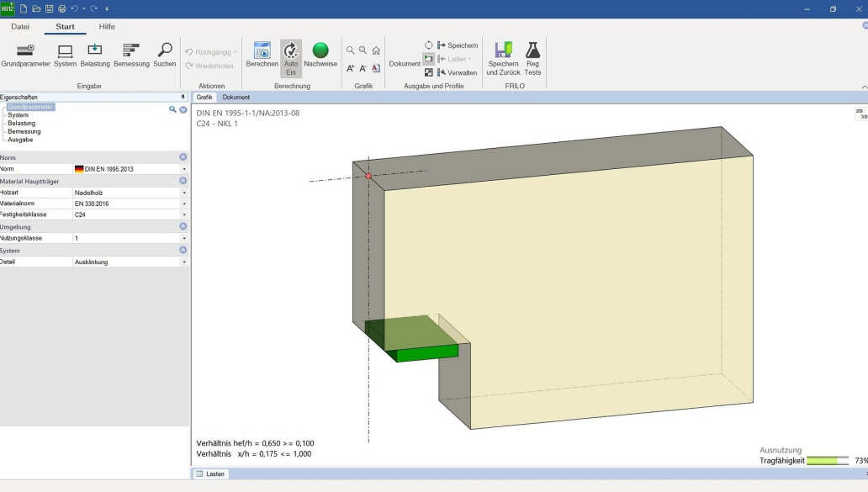
Task: Click the Reg Tests flask icon
Action: 532,52
